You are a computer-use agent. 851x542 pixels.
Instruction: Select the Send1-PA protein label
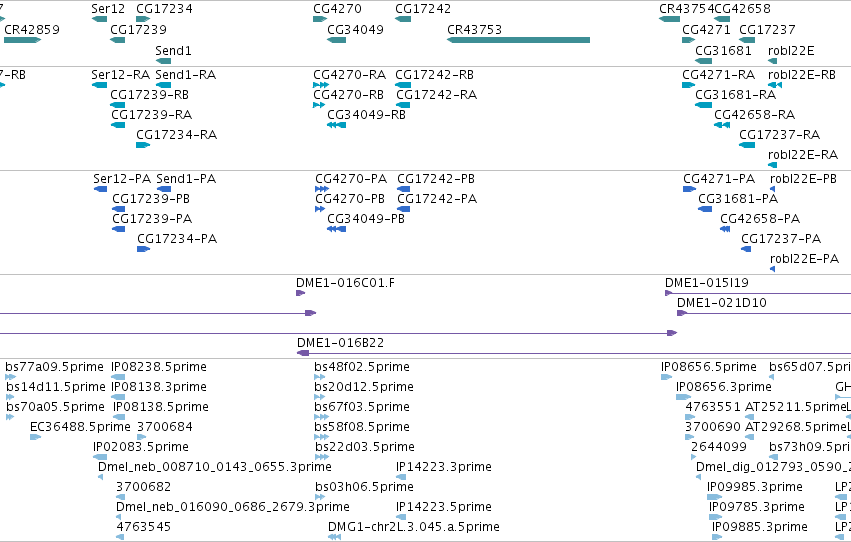tap(186, 179)
